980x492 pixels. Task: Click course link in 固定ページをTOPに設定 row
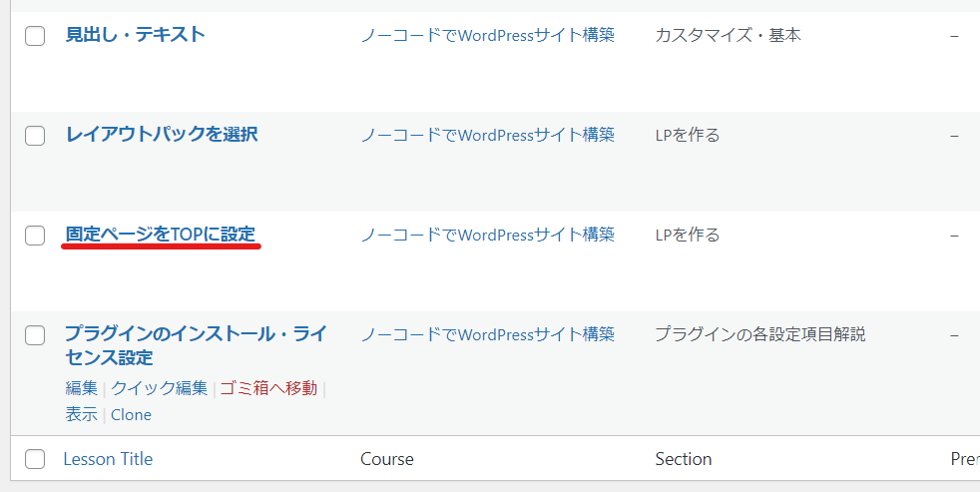click(486, 235)
